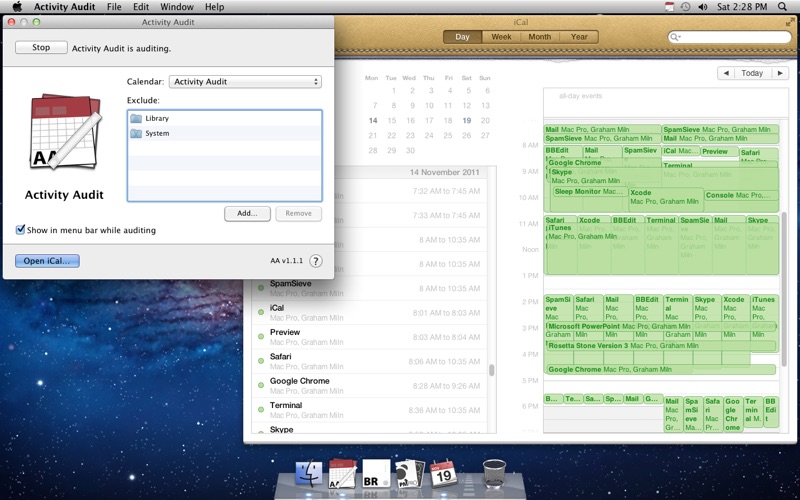The image size is (800, 500).
Task: Open the volume control in the menu bar
Action: 703,7
